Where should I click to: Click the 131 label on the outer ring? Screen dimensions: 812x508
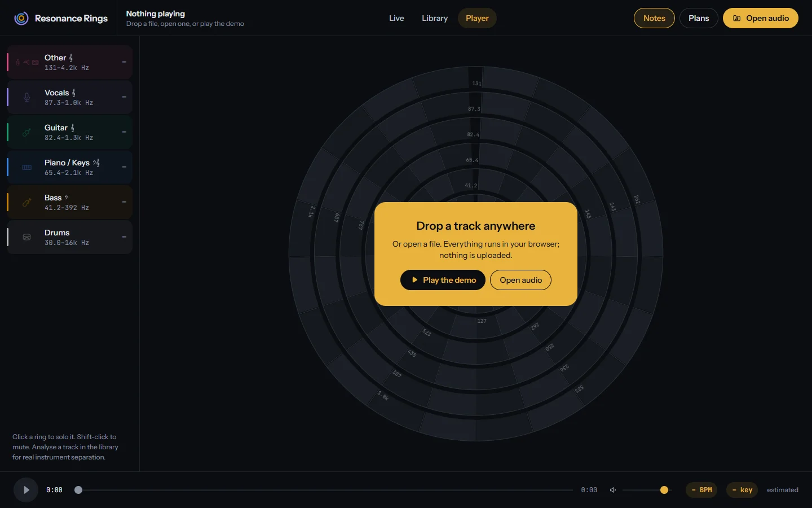pyautogui.click(x=476, y=84)
